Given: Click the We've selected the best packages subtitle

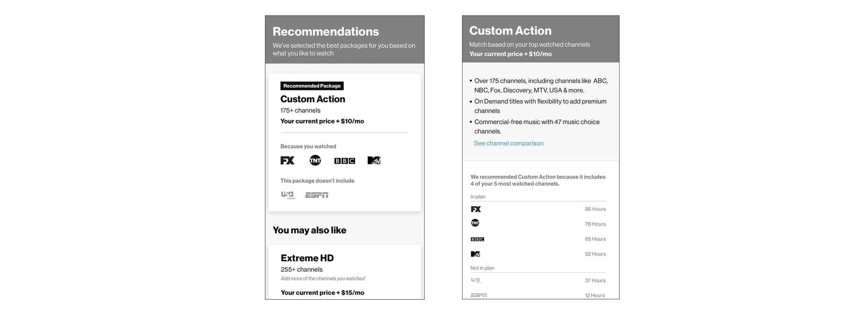Looking at the screenshot, I should [344, 49].
